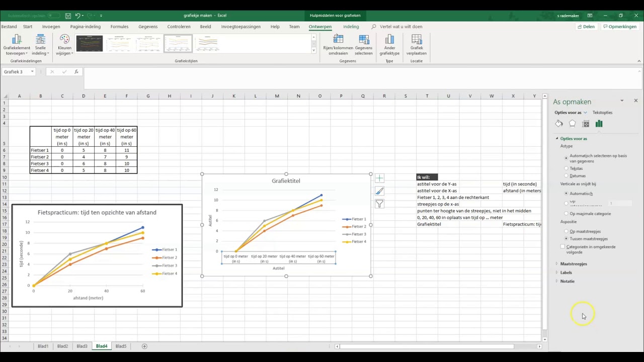
Task: Click the Delen share button
Action: click(586, 27)
